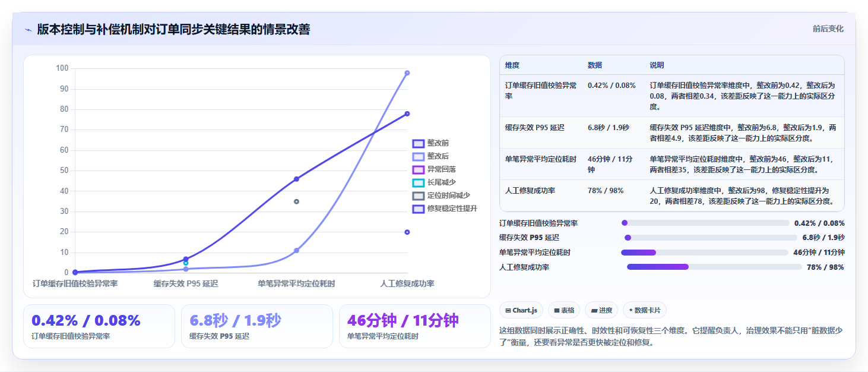Click the 缓存失效 P95 延迟 progress bar

click(x=711, y=238)
